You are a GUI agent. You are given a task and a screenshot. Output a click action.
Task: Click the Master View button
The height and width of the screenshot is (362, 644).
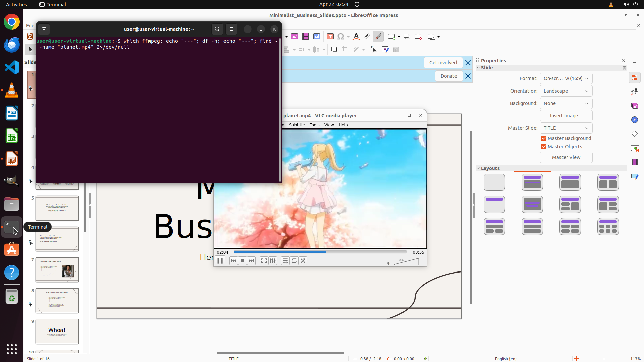[566, 157]
